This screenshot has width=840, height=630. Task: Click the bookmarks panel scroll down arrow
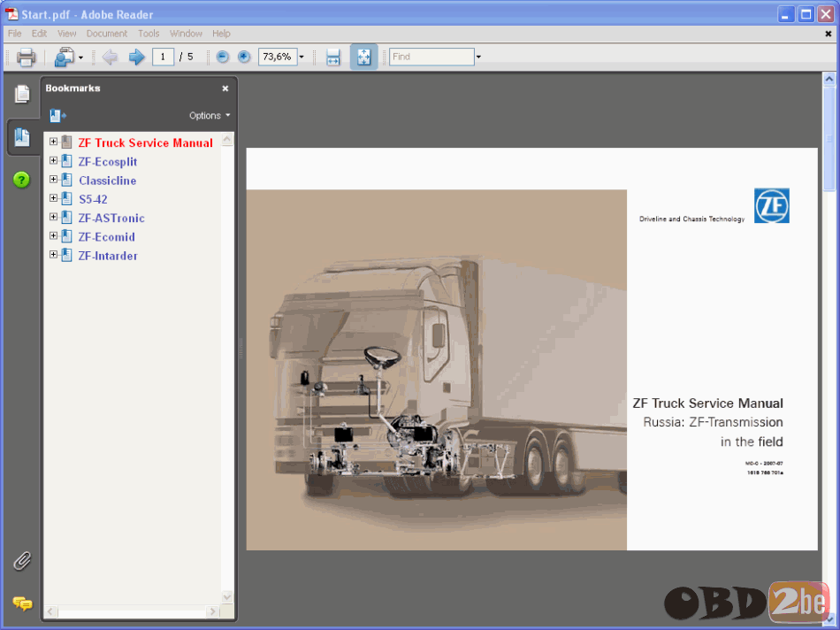pos(227,596)
